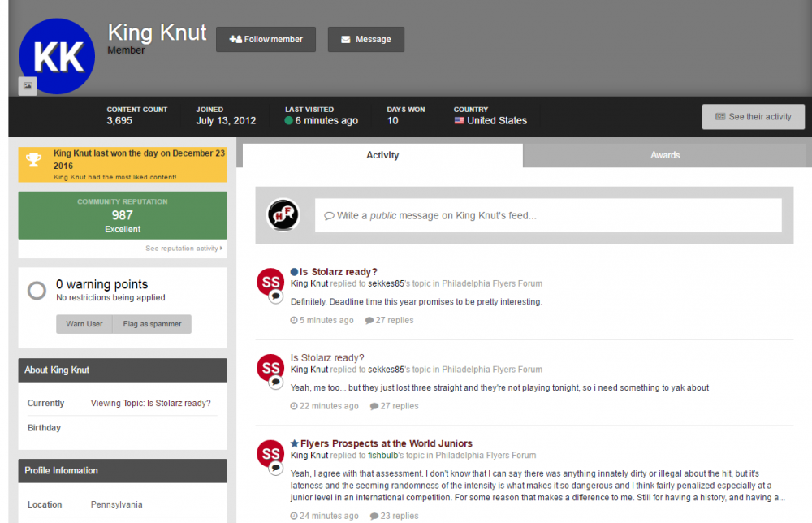
Task: Click the unread dot beside Is Stolarz ready?
Action: 295,272
